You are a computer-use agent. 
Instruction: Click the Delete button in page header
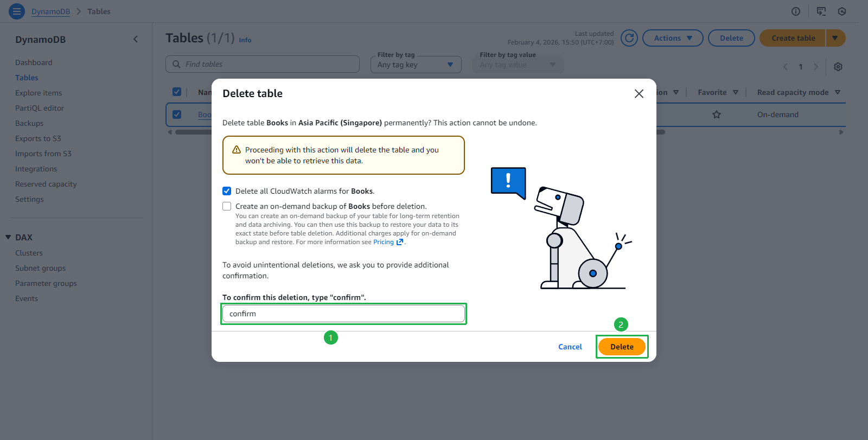click(x=731, y=38)
